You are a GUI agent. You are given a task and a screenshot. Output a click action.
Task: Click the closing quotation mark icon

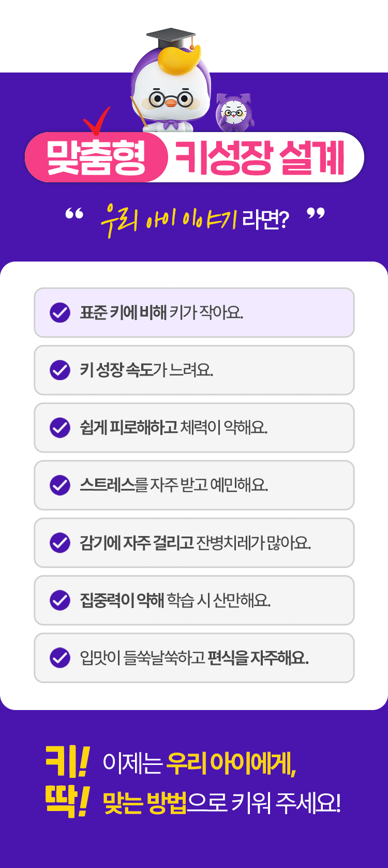click(x=316, y=213)
